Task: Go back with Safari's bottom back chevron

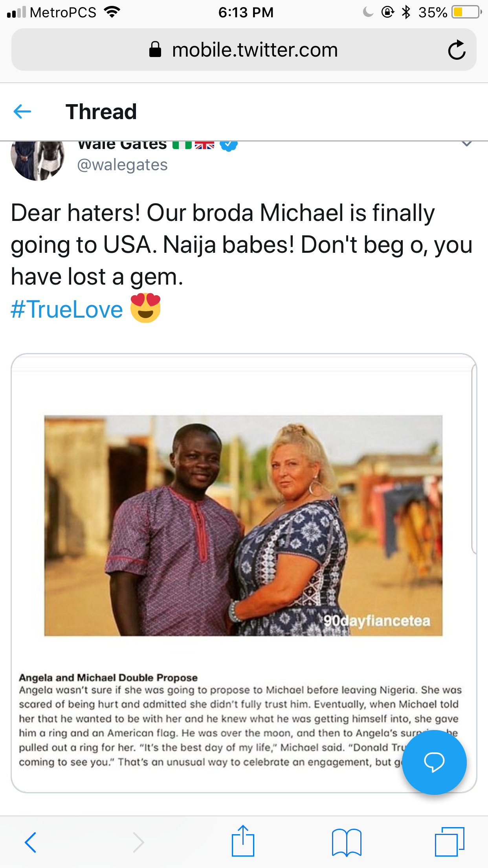Action: point(31,842)
